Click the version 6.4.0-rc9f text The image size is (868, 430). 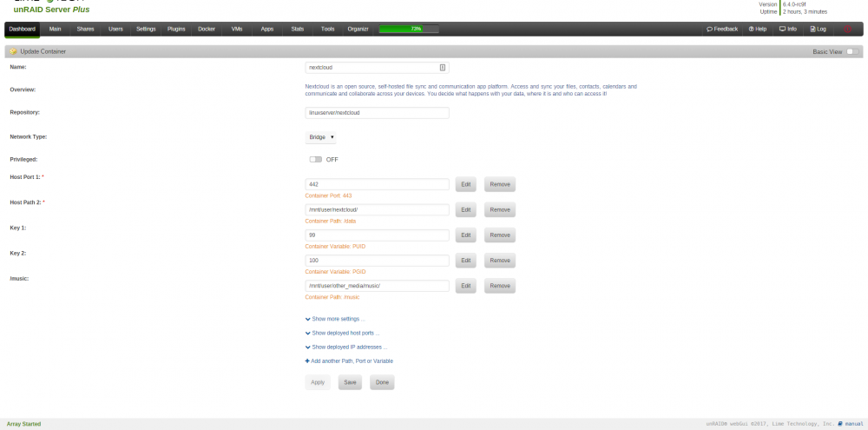(794, 4)
